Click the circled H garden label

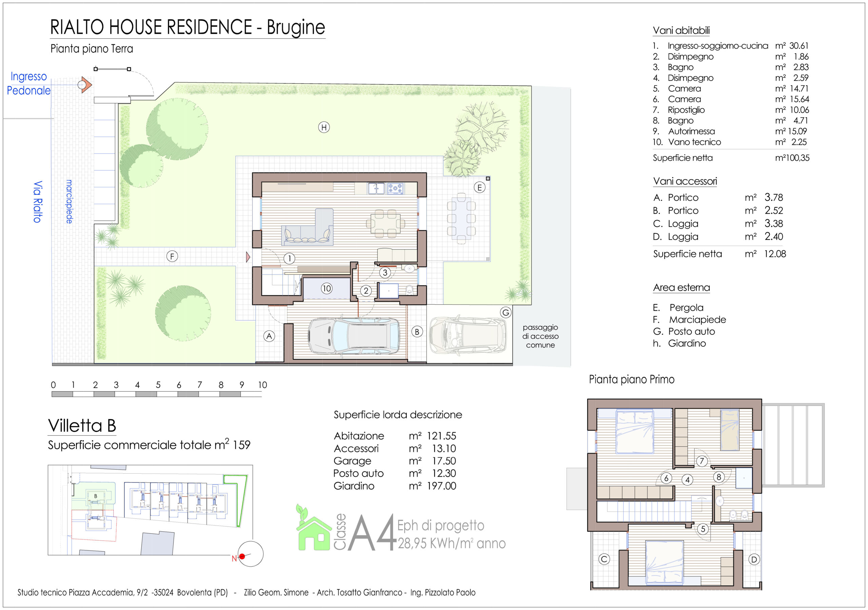(323, 128)
